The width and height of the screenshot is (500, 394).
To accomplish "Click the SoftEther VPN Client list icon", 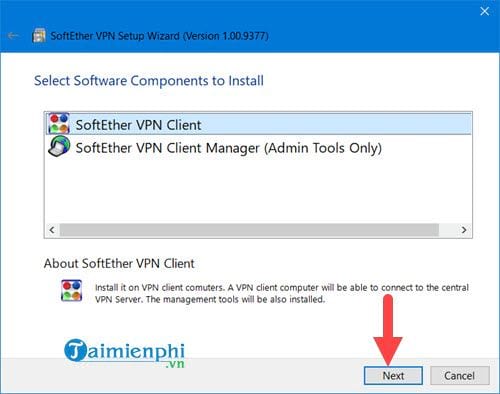I will click(x=59, y=124).
